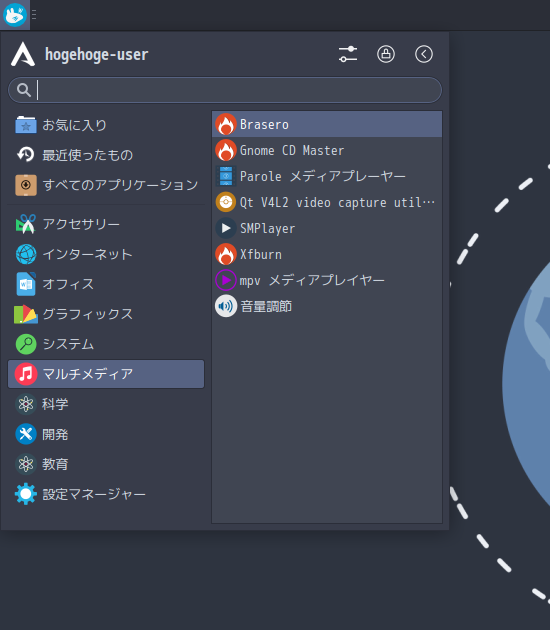Launch Qt V4L2 video capture text entry

(x=337, y=202)
